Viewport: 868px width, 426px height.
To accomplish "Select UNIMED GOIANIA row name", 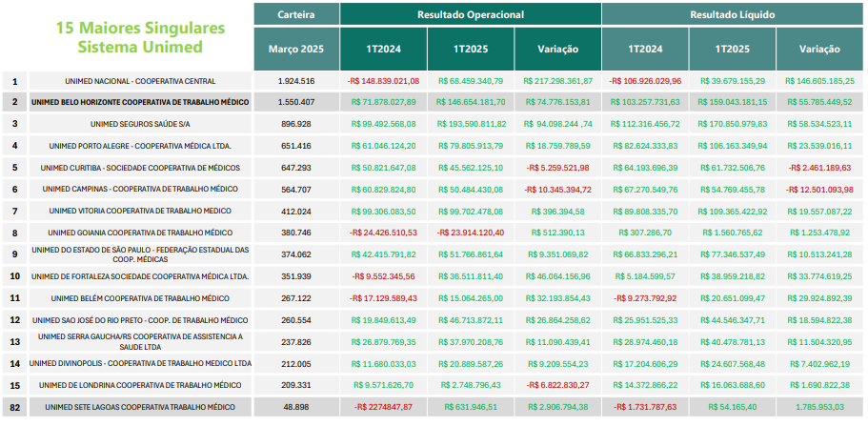I will (140, 233).
